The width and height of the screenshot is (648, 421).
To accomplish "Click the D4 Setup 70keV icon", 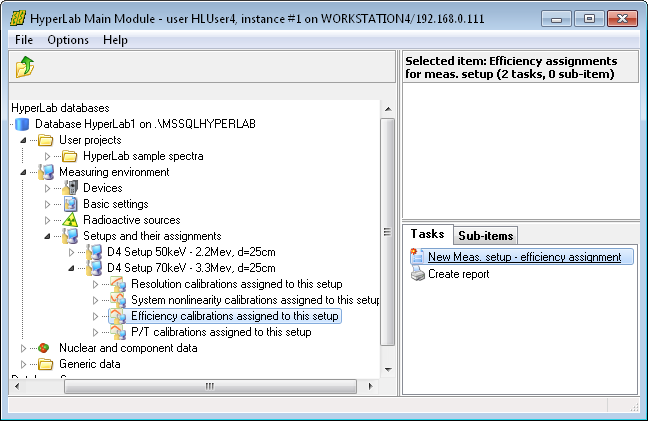I will click(94, 268).
